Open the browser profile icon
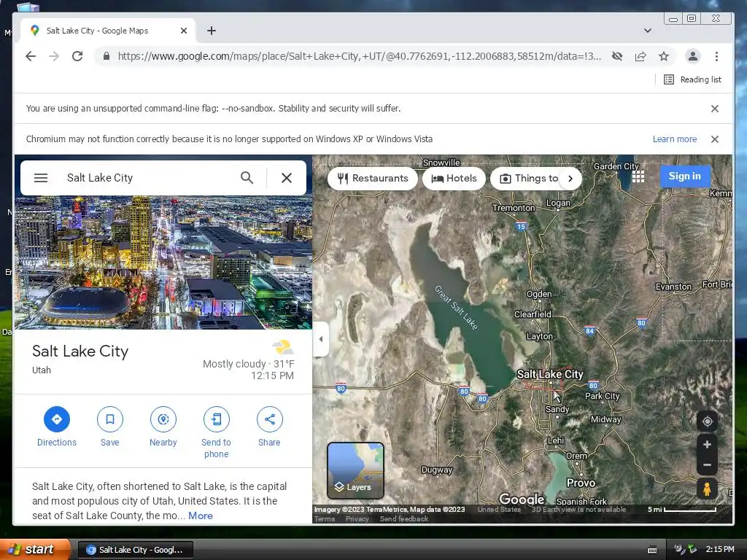 click(x=693, y=56)
